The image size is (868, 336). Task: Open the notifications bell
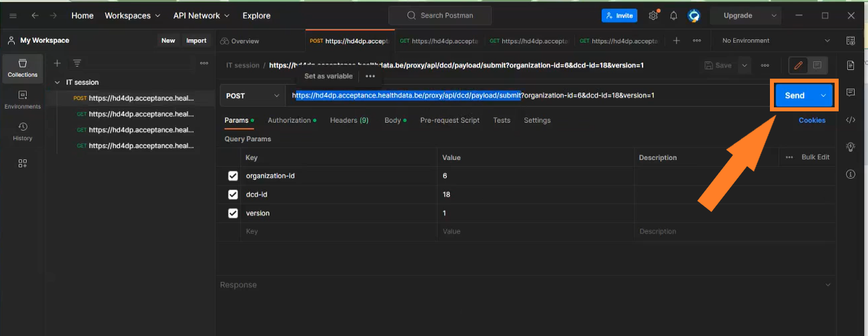pos(674,15)
